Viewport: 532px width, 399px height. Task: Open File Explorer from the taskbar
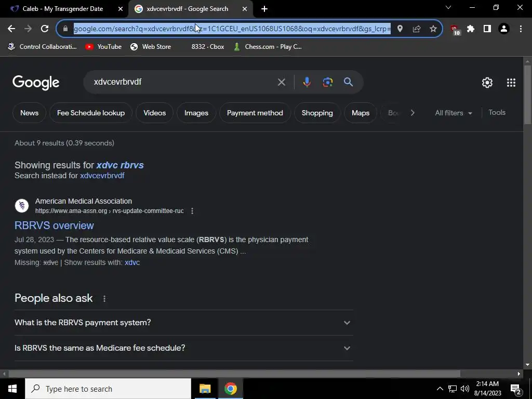tap(205, 389)
